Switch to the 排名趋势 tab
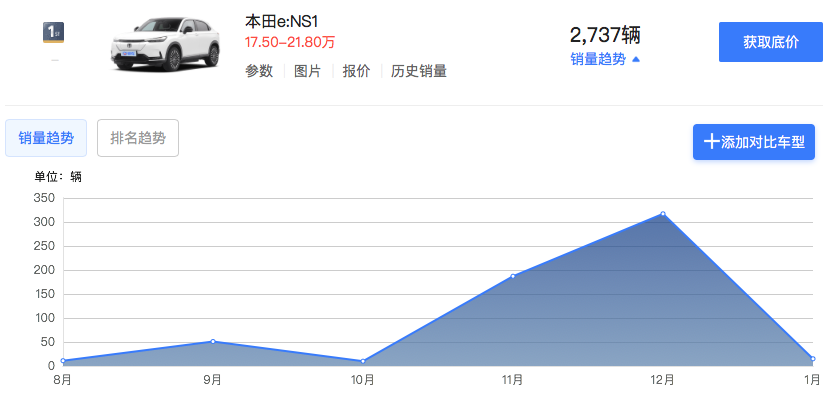Viewport: 830px width, 398px height. [x=138, y=138]
